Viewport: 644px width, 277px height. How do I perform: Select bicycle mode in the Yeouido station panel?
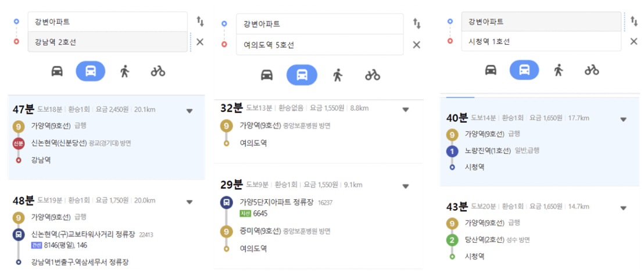point(372,75)
